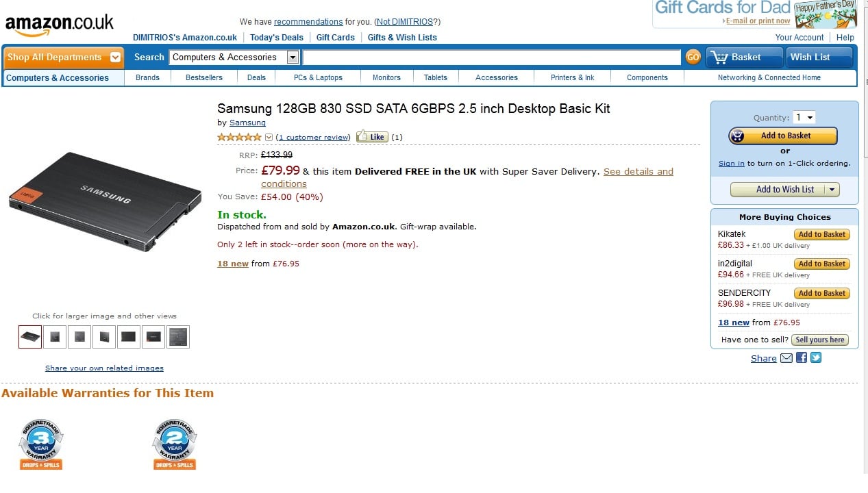Open the Quantity dropdown
This screenshot has width=868, height=493.
(804, 118)
